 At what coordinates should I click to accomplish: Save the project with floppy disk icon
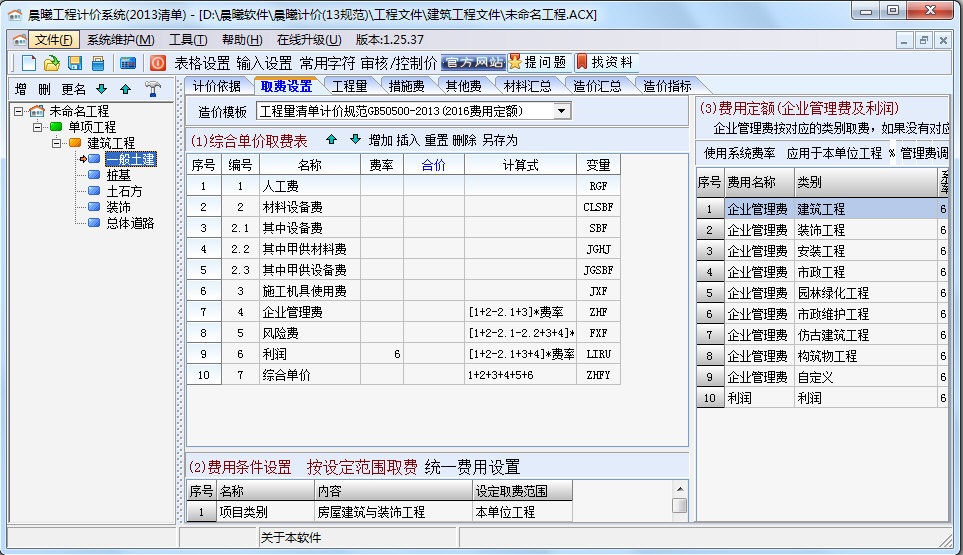[75, 63]
